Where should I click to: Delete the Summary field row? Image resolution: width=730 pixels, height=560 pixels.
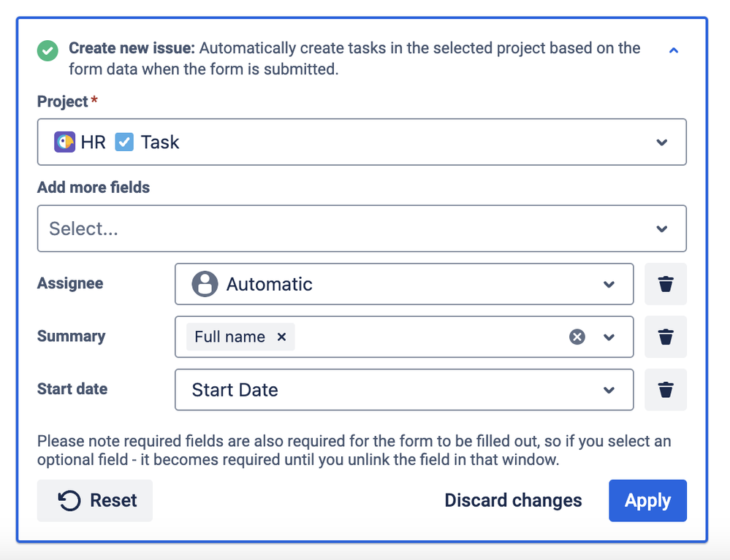tap(665, 337)
